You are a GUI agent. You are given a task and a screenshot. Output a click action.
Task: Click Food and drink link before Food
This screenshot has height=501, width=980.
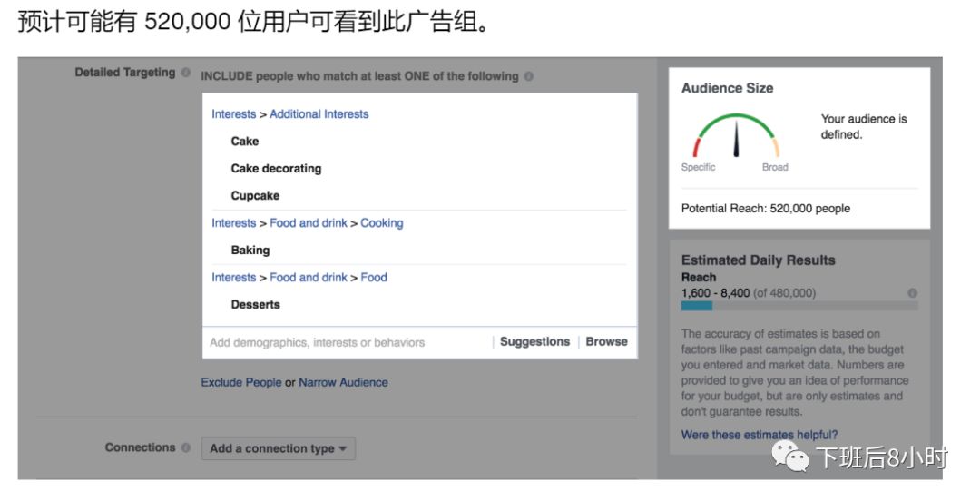309,277
